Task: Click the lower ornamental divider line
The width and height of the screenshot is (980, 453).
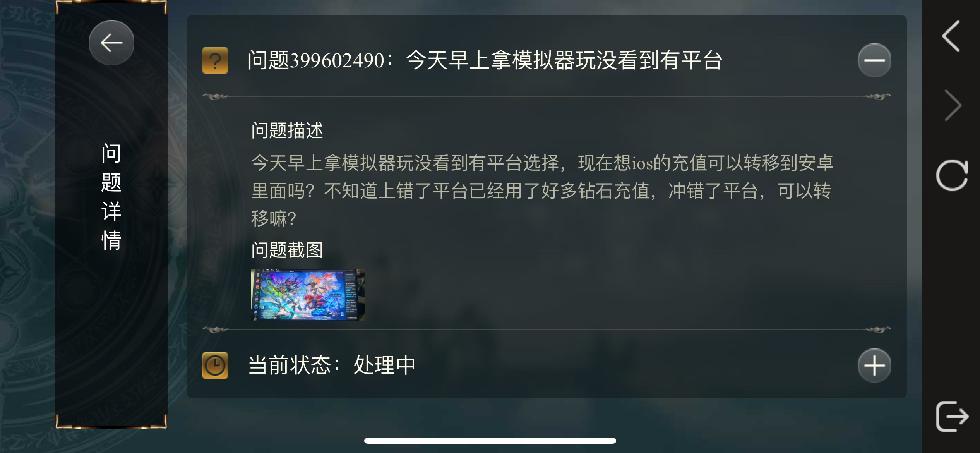Action: tap(547, 329)
